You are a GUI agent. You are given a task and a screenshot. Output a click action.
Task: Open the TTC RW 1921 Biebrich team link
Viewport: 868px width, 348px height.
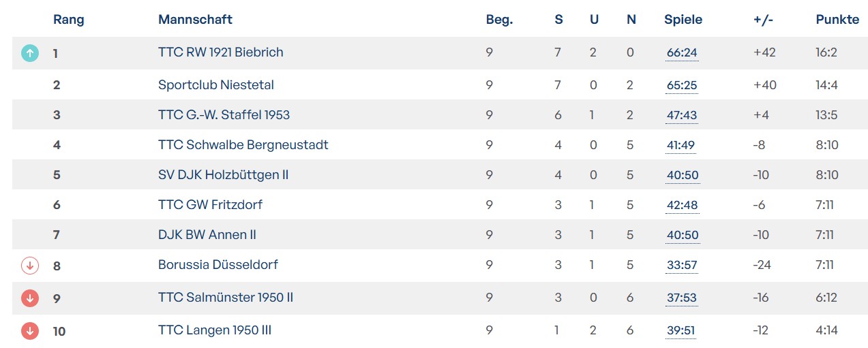[220, 52]
